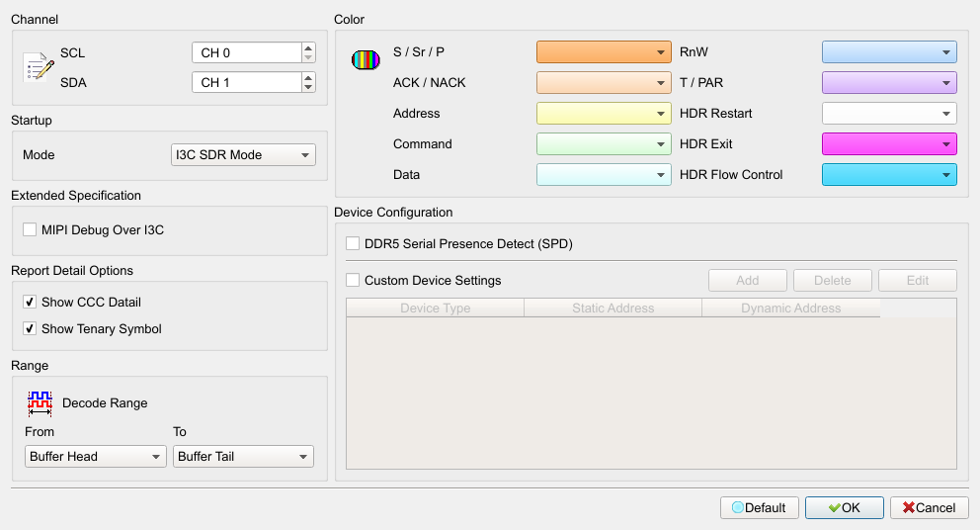Screen dimensions: 980x530
Task: Open S / Sr / P color picker
Action: 604,52
